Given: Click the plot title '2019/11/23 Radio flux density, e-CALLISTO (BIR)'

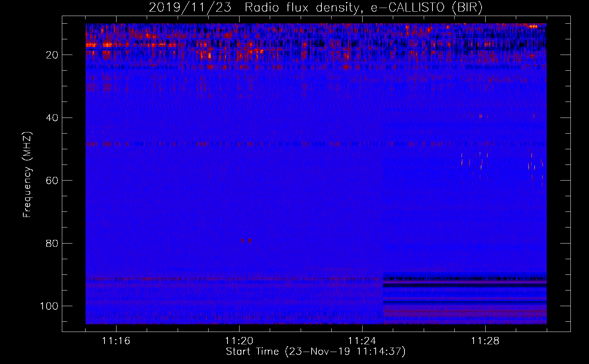Looking at the screenshot, I should 316,7.
